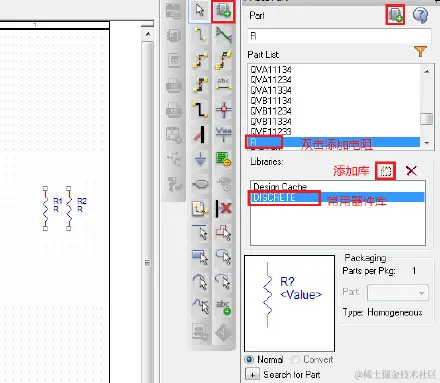
Task: Pick the green Place Net Group tool
Action: [223, 35]
